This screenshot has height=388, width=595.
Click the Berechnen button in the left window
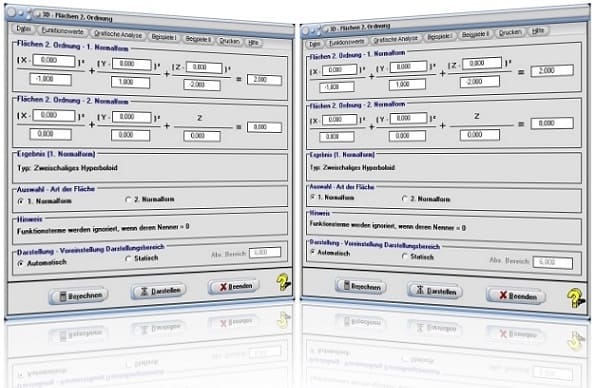click(x=78, y=295)
